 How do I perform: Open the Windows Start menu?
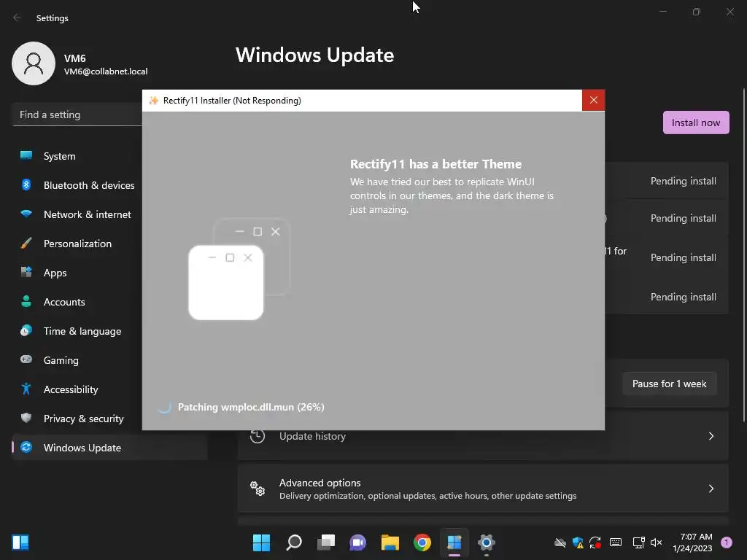click(x=261, y=542)
